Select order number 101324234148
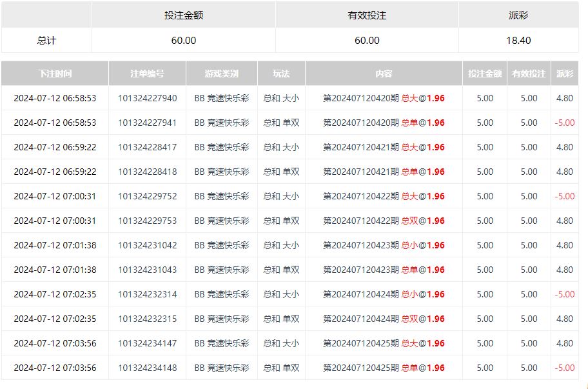Screen dimensions: 588x389 coord(147,368)
